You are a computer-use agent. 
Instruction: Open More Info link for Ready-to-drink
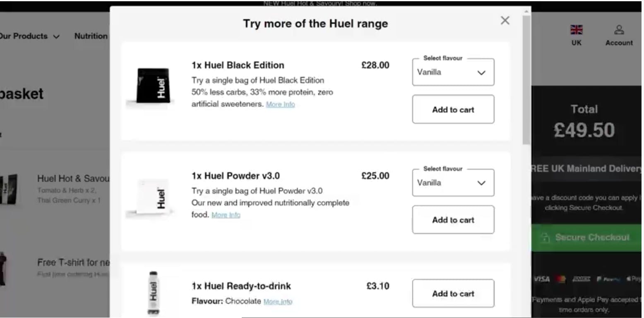(x=278, y=301)
